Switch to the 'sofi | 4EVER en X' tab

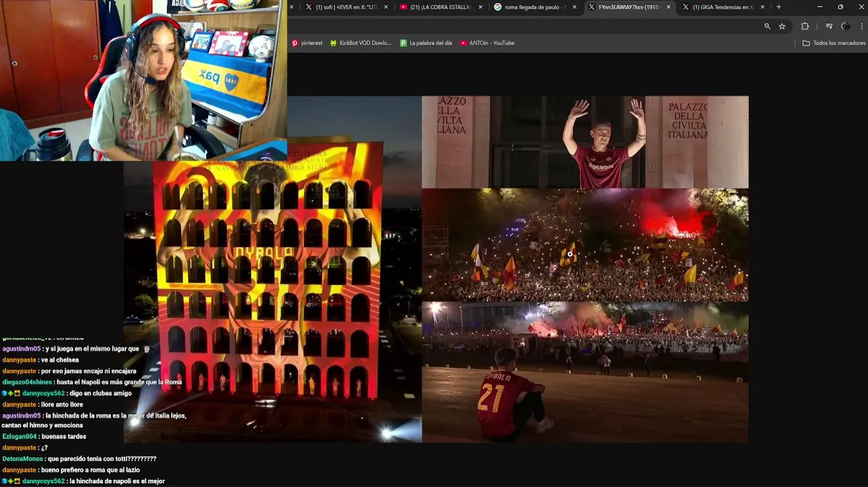coord(345,7)
